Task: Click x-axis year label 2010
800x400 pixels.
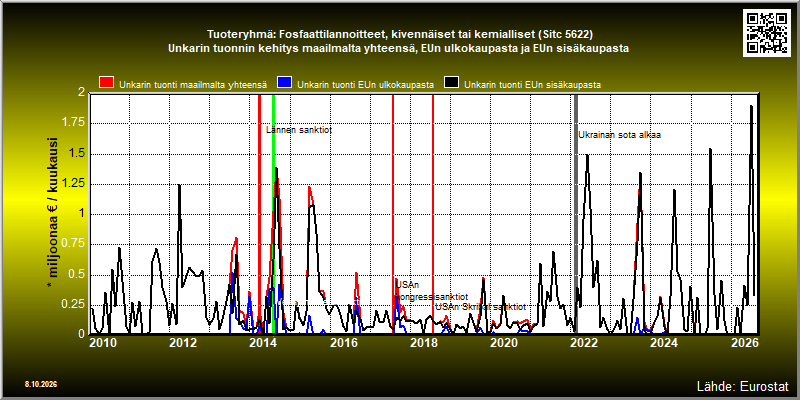Action: [101, 343]
